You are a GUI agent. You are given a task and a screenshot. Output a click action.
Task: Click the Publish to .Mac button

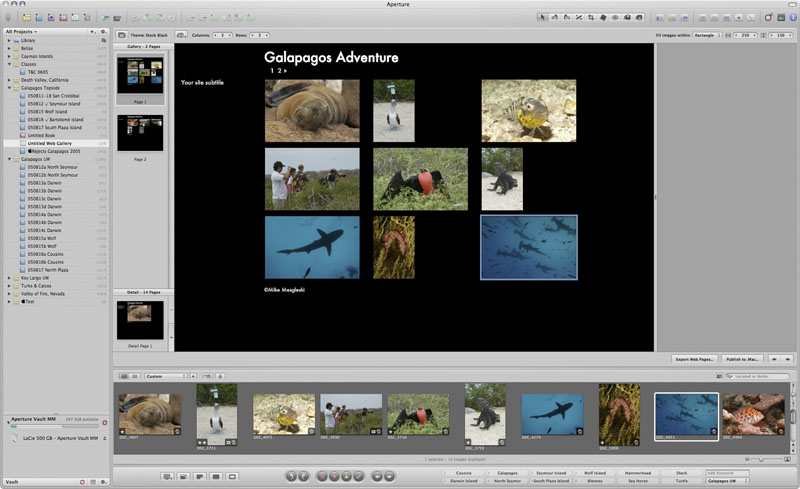pos(744,358)
